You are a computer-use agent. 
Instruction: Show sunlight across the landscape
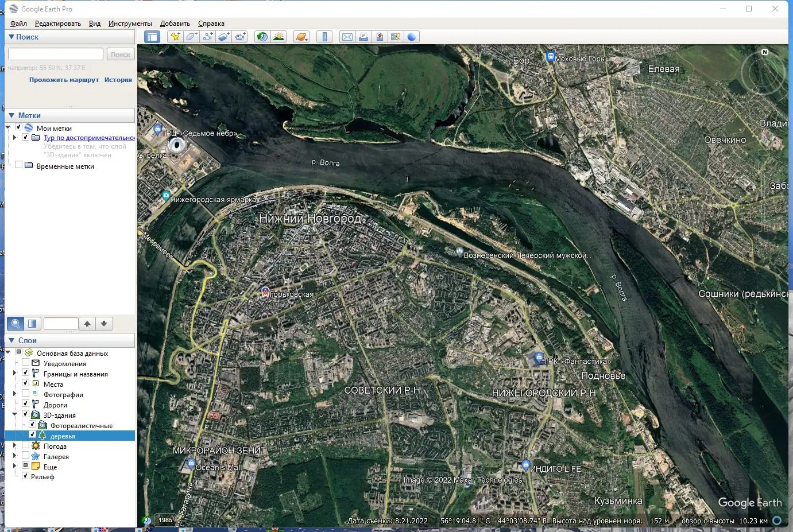(278, 37)
